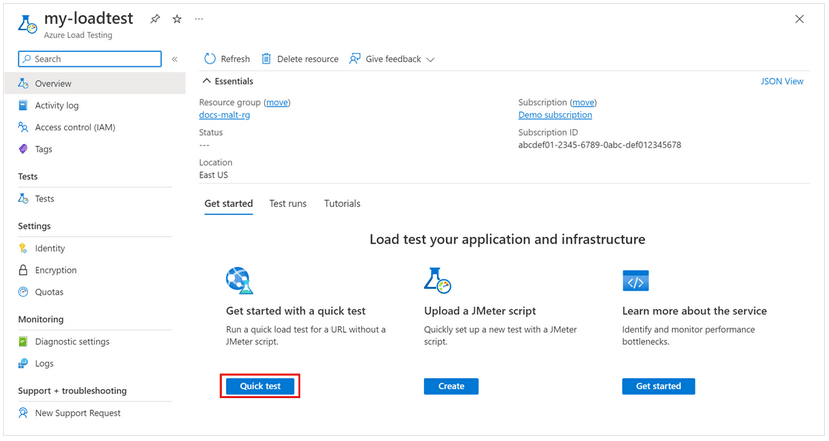This screenshot has height=441, width=829.
Task: Click move link next to Subscription
Action: 583,103
